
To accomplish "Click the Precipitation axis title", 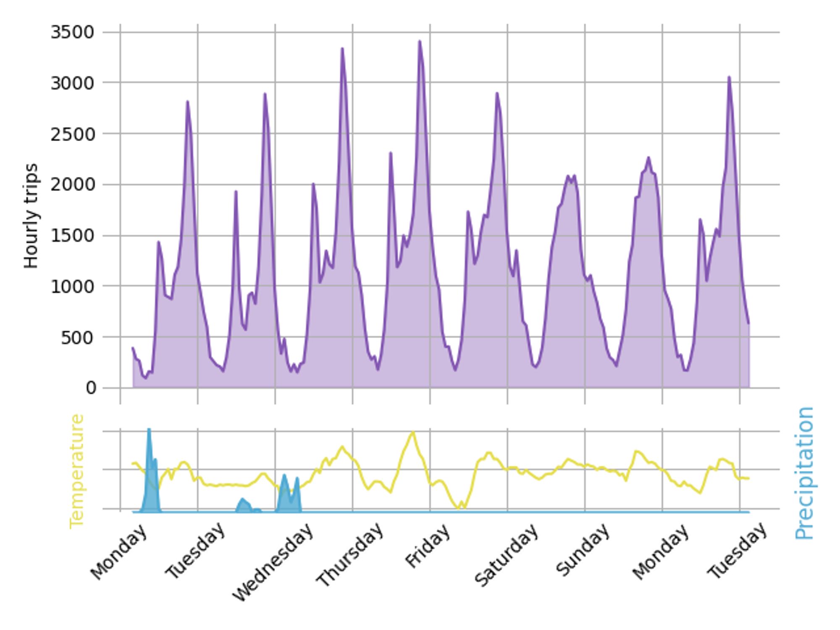I will [805, 473].
